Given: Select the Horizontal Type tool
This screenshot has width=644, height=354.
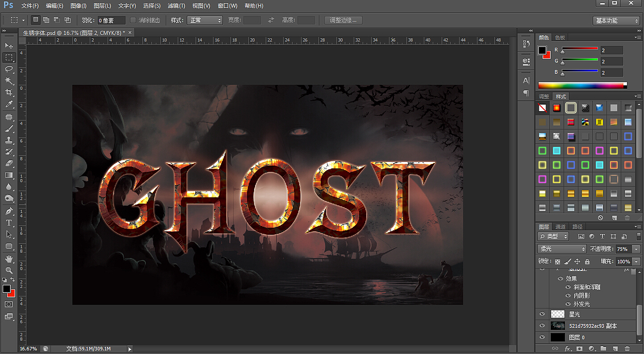Looking at the screenshot, I should [9, 223].
